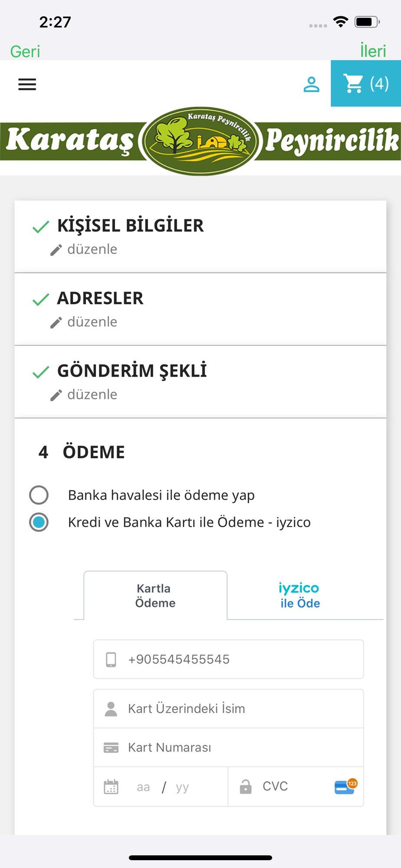Tap the İleri forward button

(373, 51)
